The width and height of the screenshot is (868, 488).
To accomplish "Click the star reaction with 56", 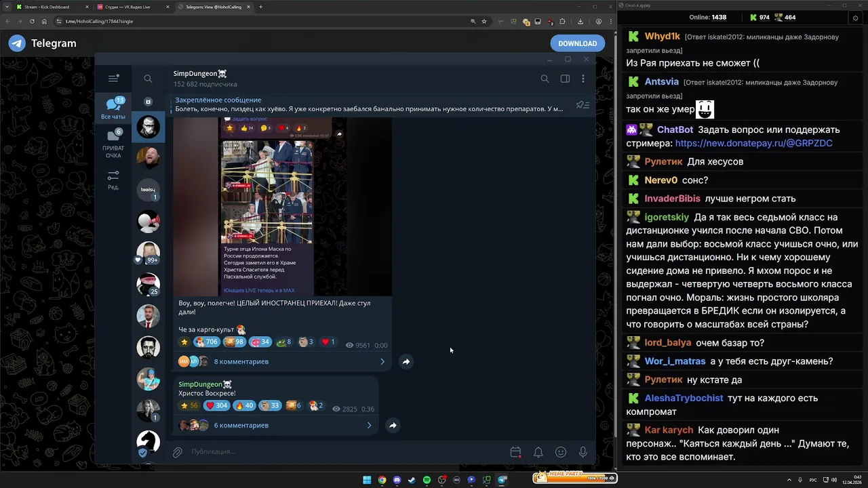I will [x=189, y=406].
